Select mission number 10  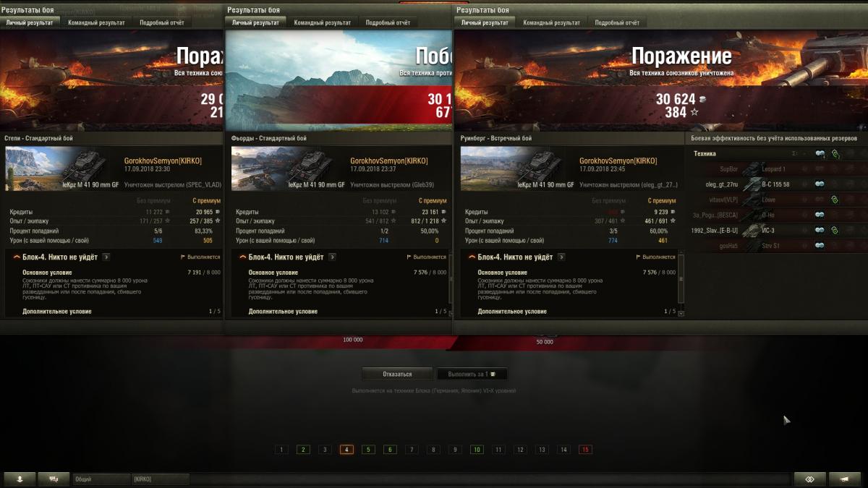tap(477, 450)
